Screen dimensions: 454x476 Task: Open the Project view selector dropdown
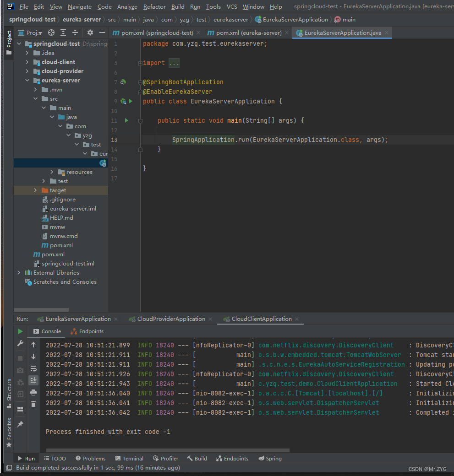30,33
